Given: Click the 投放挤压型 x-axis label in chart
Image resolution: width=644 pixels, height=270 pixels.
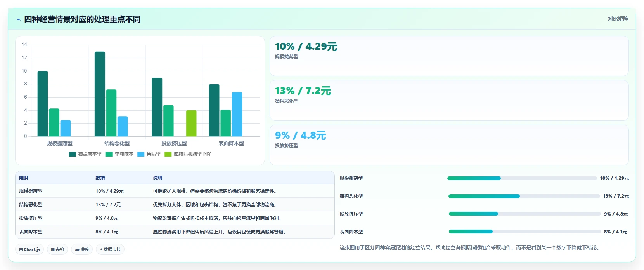Looking at the screenshot, I should (174, 143).
